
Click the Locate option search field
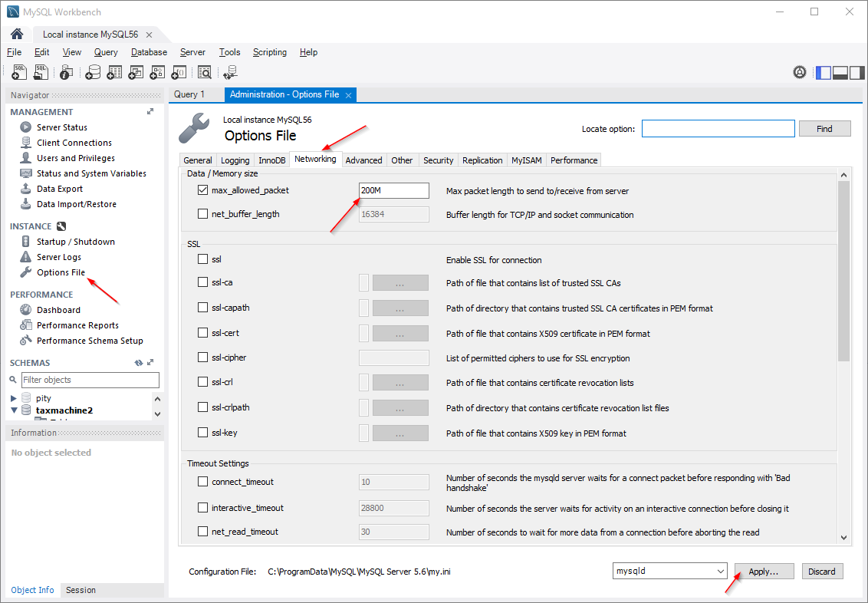tap(718, 129)
